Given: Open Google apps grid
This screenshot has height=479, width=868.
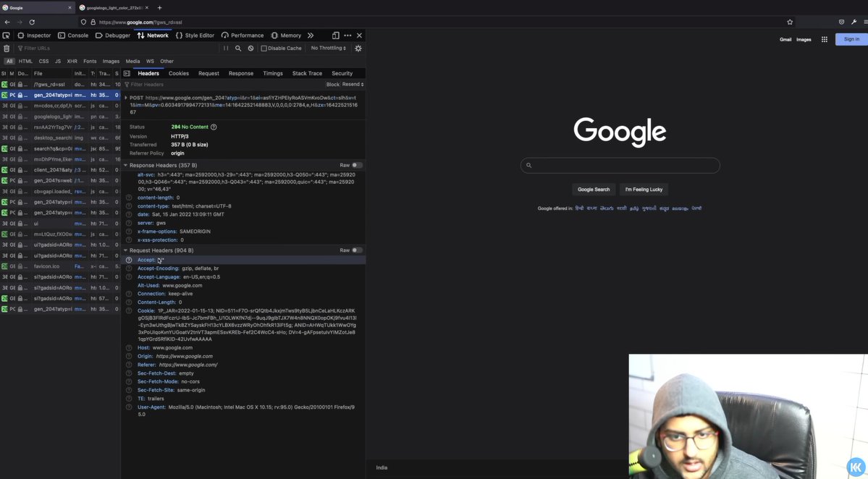Looking at the screenshot, I should (825, 39).
